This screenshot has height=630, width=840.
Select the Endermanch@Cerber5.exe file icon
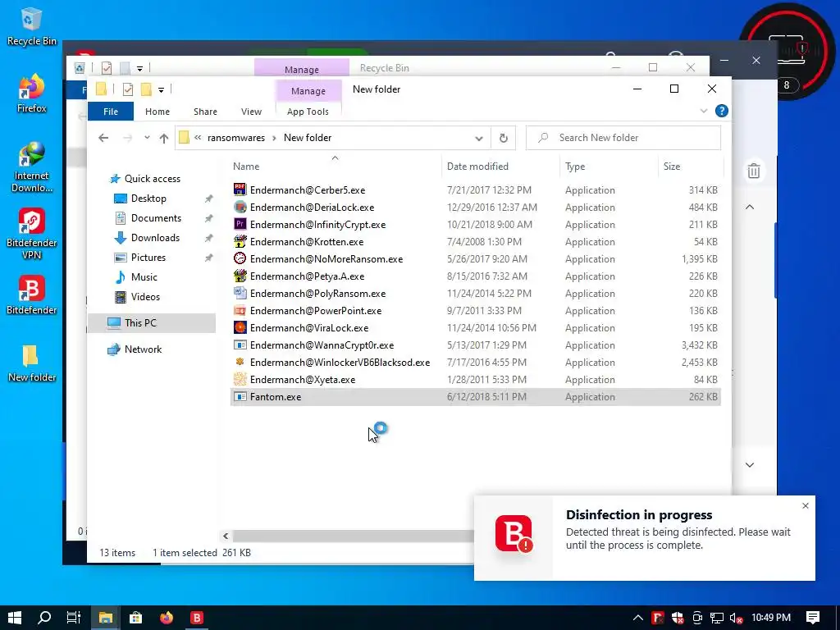pos(240,189)
